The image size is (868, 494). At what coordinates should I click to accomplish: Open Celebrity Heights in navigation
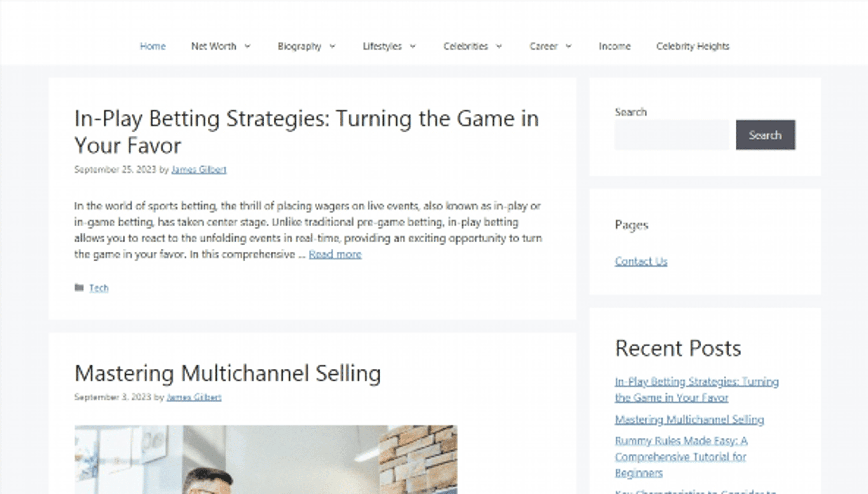point(693,46)
